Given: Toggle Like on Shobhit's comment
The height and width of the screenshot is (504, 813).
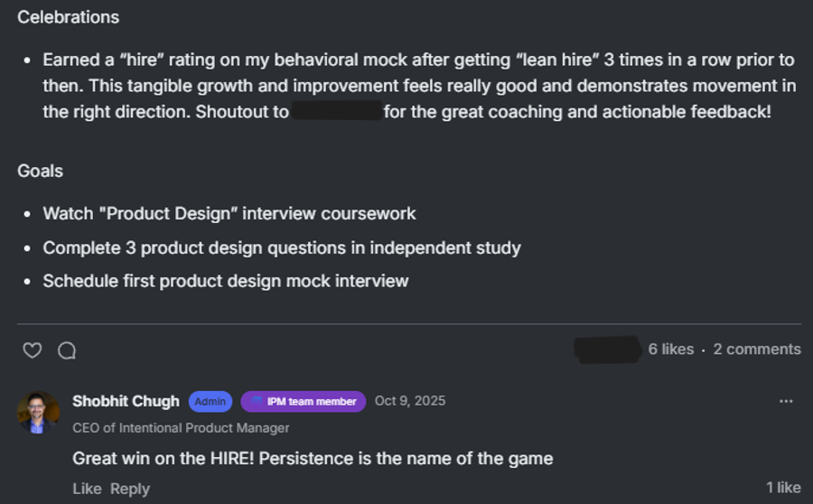Looking at the screenshot, I should click(x=87, y=489).
